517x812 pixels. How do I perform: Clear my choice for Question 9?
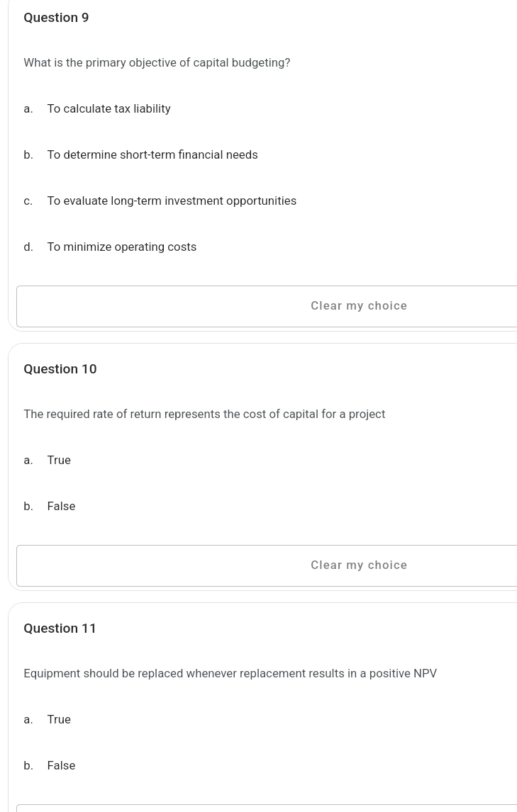359,305
